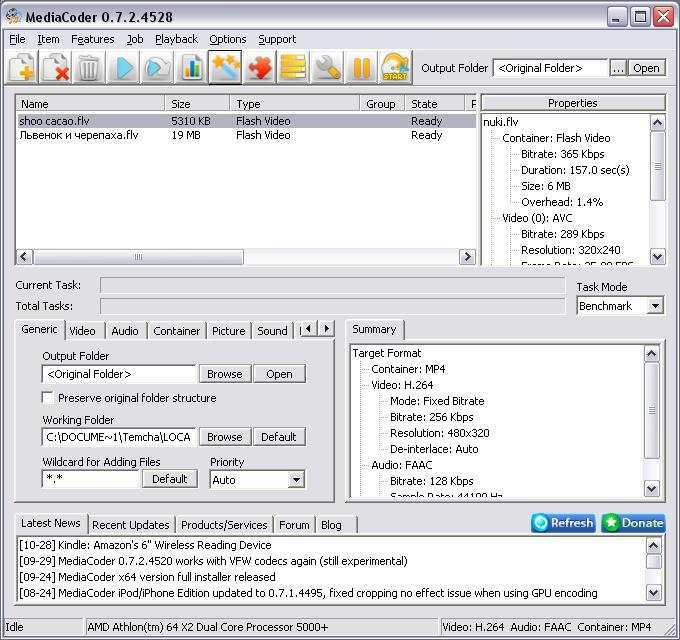Open the Features menu

93,39
